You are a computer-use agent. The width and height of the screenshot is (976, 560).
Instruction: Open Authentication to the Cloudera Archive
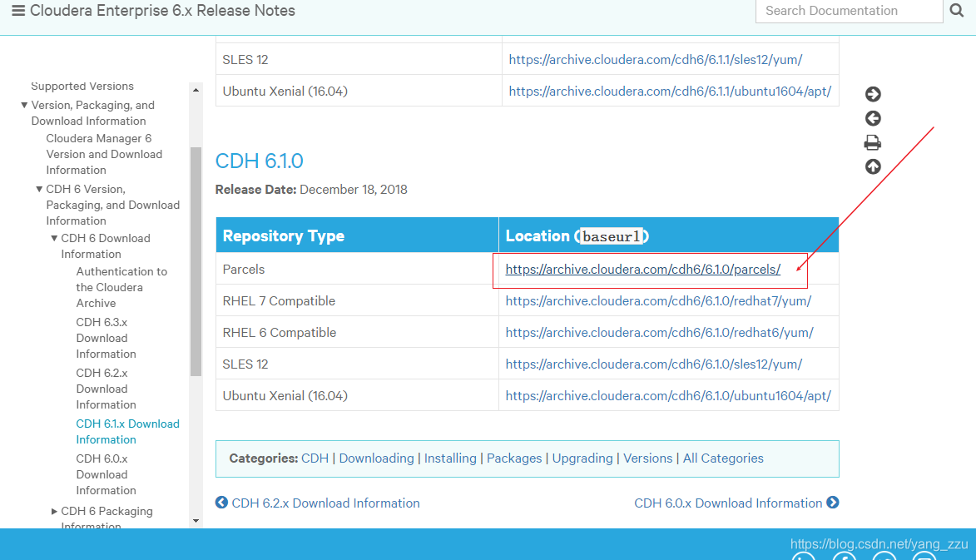click(x=121, y=287)
